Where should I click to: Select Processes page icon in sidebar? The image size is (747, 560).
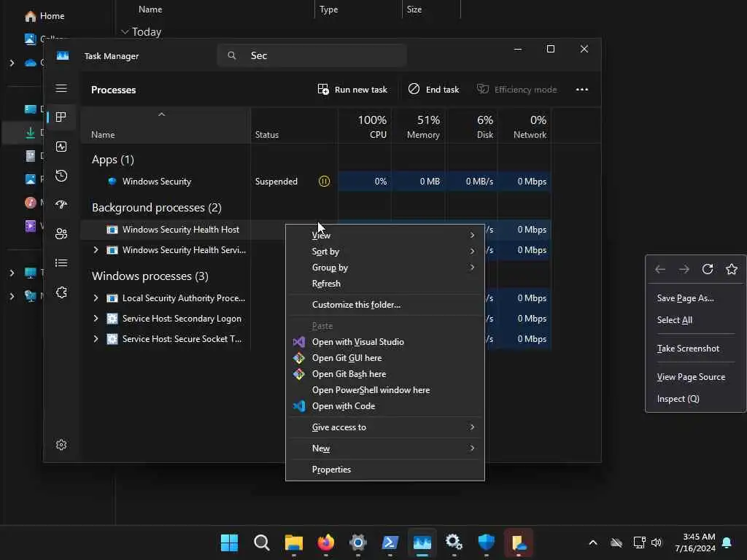(61, 117)
